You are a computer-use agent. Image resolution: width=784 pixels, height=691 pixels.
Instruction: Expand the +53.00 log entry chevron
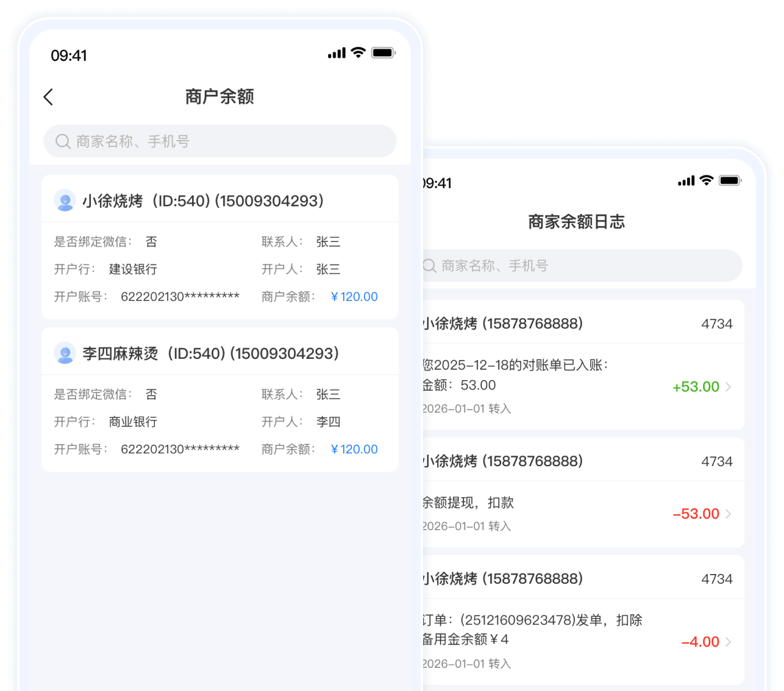click(728, 387)
